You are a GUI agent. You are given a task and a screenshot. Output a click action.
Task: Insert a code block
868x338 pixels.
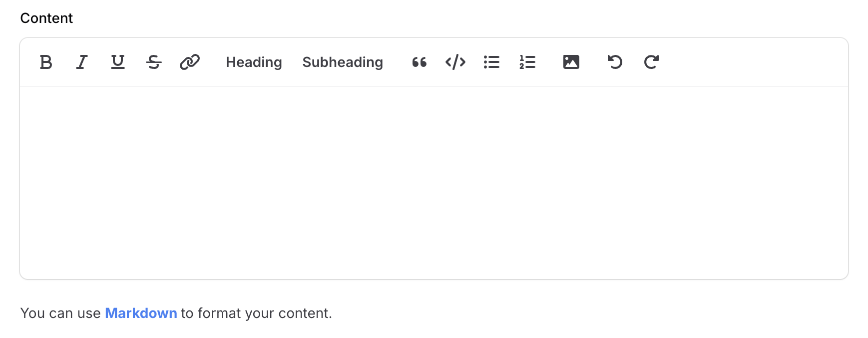[x=455, y=62]
